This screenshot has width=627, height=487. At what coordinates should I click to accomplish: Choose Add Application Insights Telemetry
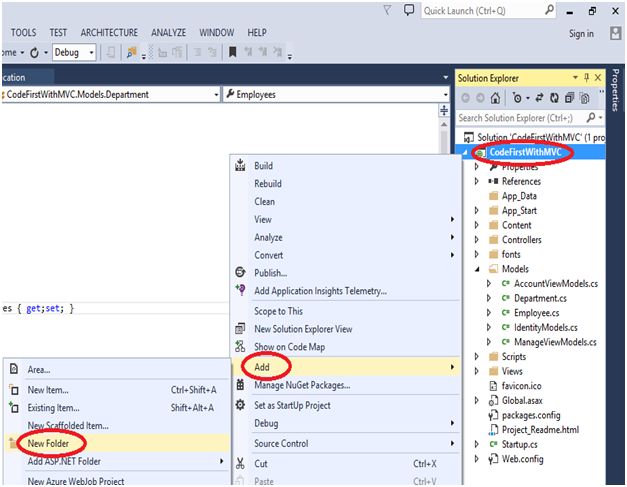(x=346, y=291)
